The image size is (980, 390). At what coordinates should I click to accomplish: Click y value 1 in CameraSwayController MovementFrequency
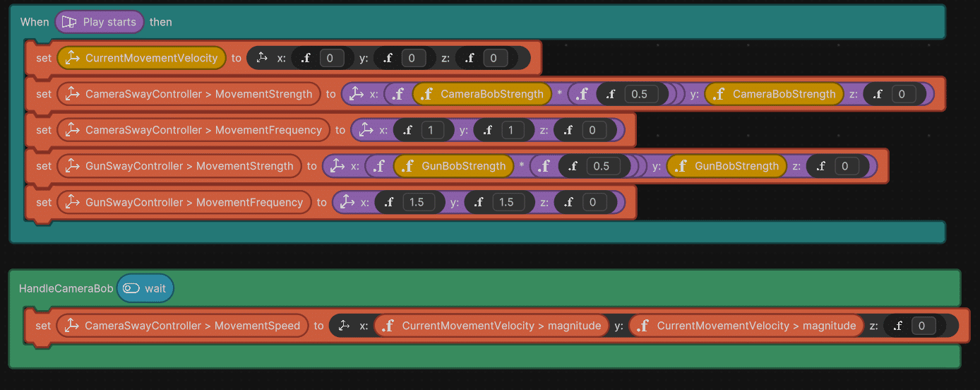513,130
